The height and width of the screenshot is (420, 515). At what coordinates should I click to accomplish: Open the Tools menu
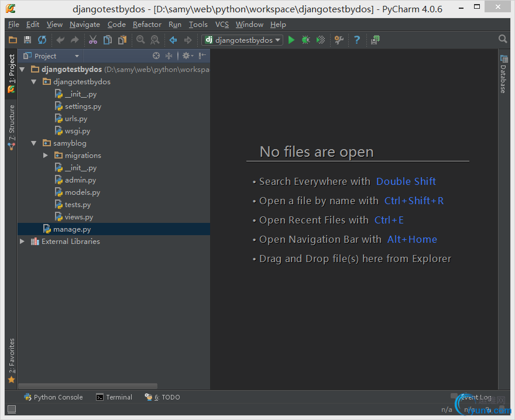coord(198,25)
